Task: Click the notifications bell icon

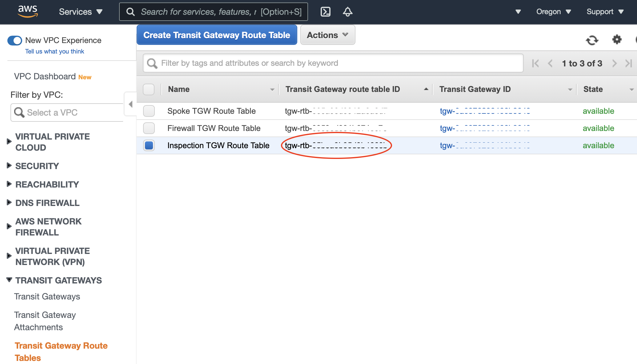Action: coord(347,12)
